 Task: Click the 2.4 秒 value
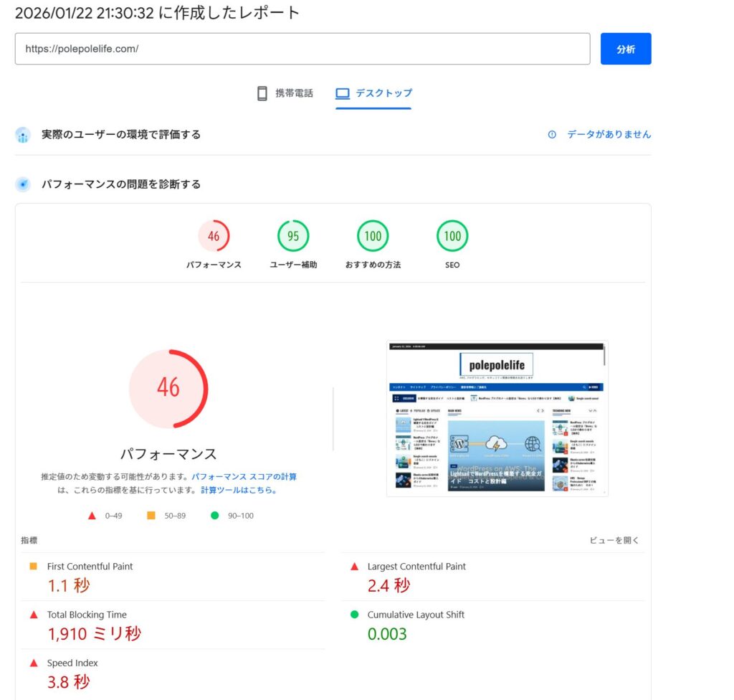pyautogui.click(x=389, y=586)
